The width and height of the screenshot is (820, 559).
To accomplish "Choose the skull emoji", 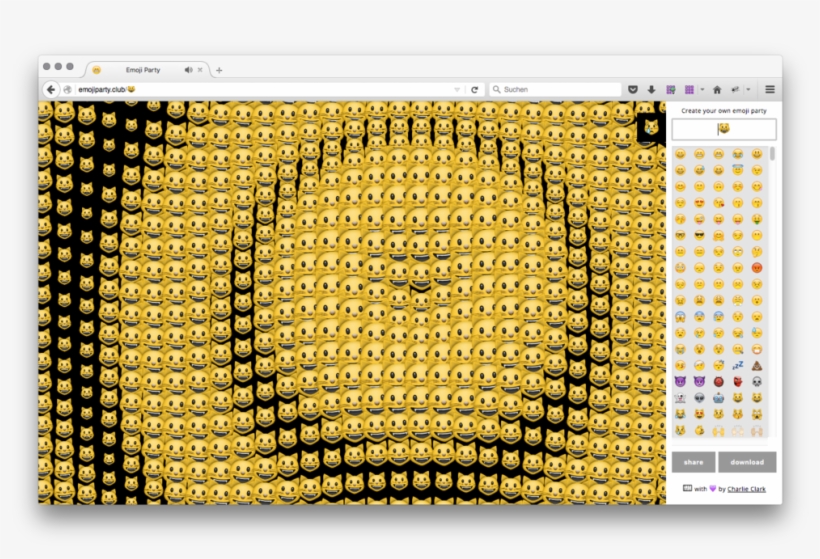I will [757, 382].
